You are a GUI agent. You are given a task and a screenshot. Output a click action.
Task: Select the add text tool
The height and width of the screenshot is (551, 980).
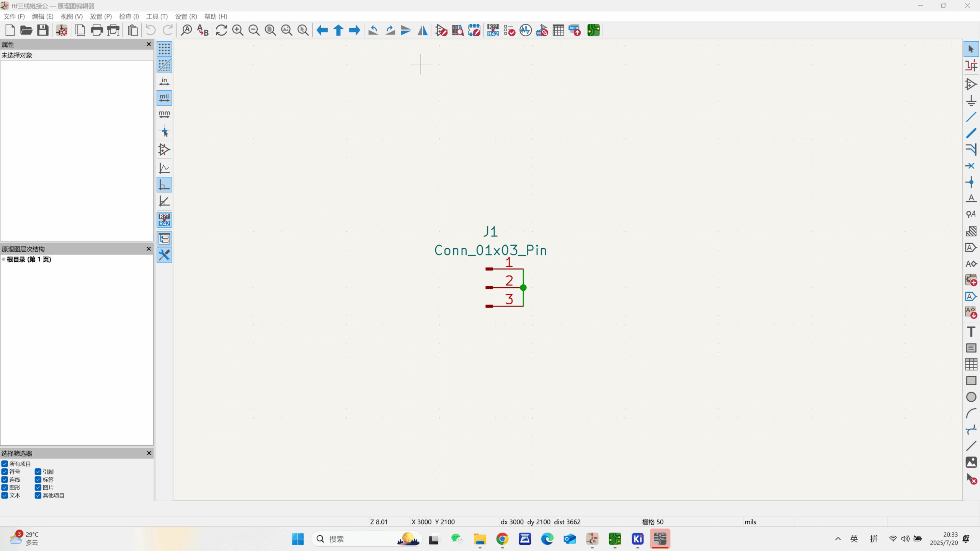tap(971, 332)
